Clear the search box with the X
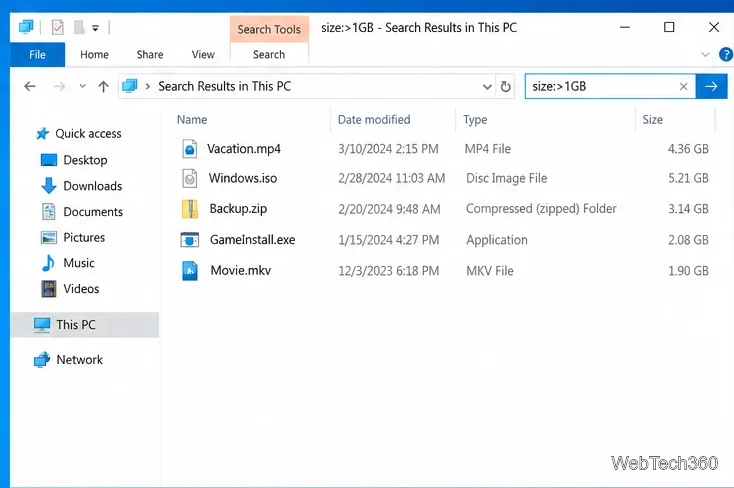 click(683, 86)
